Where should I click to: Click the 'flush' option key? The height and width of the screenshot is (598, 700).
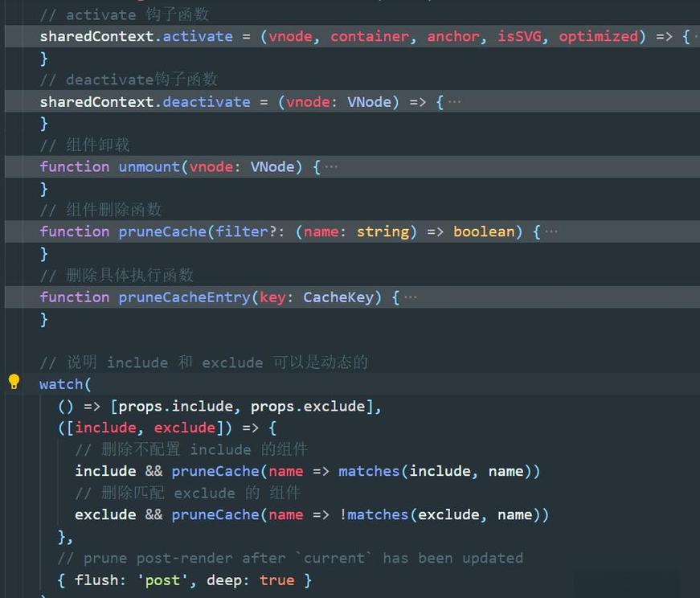click(x=96, y=580)
